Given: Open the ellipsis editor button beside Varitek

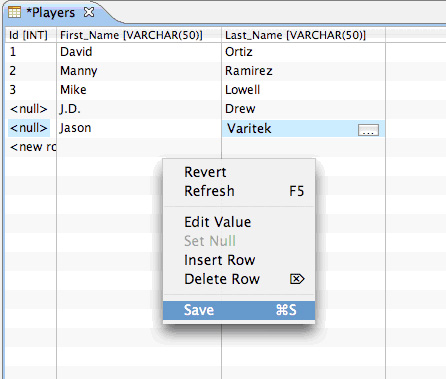Looking at the screenshot, I should (x=368, y=130).
